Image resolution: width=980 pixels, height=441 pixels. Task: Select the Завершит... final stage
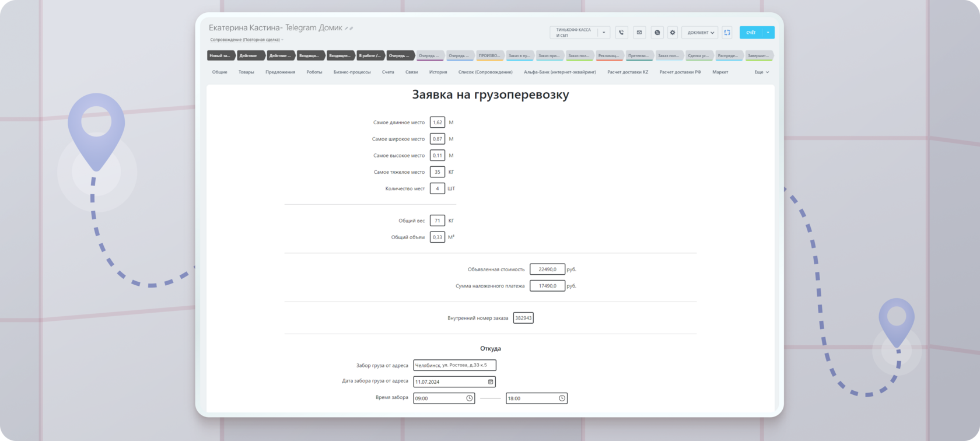pos(759,55)
